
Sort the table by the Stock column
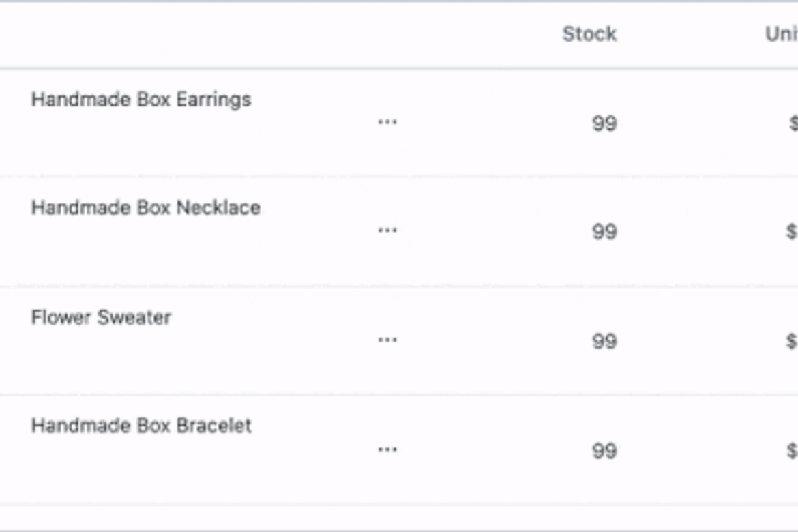point(589,33)
